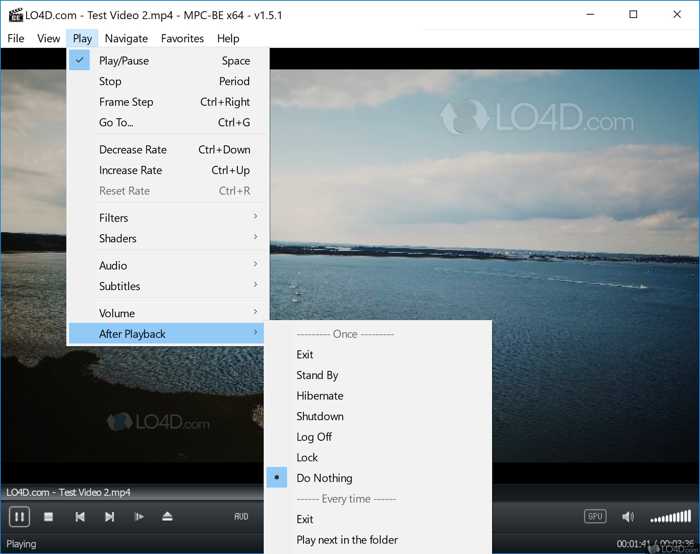Choose Frame Step in the Play menu

click(x=168, y=102)
